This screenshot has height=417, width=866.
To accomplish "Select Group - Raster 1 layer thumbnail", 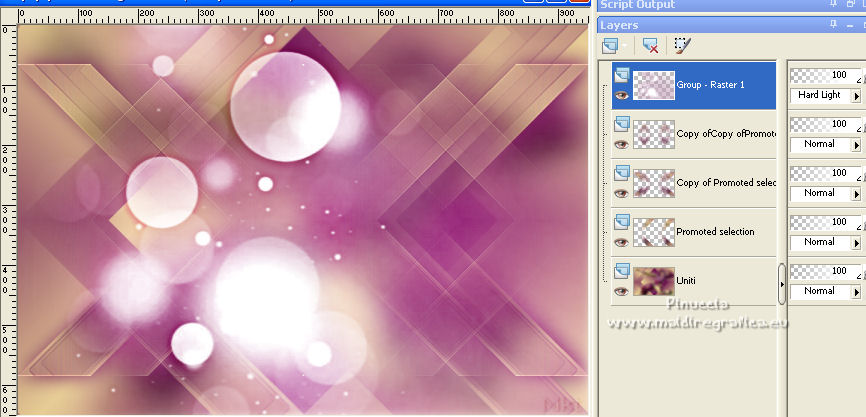I will 654,85.
